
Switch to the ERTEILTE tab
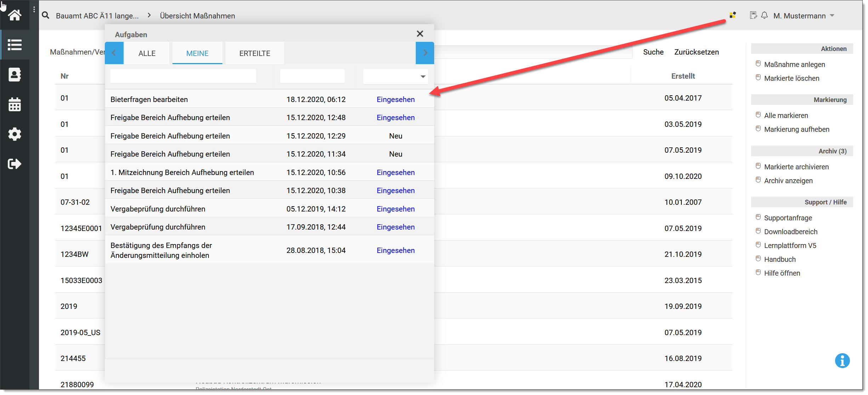(x=255, y=53)
